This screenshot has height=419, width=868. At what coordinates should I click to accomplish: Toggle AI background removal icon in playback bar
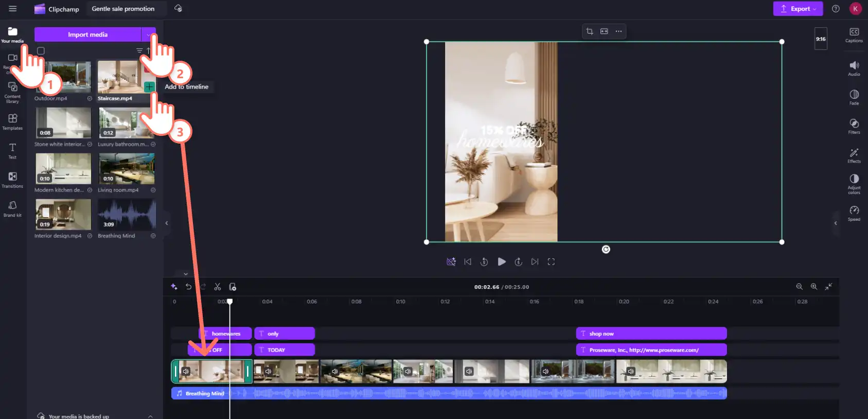tap(451, 261)
